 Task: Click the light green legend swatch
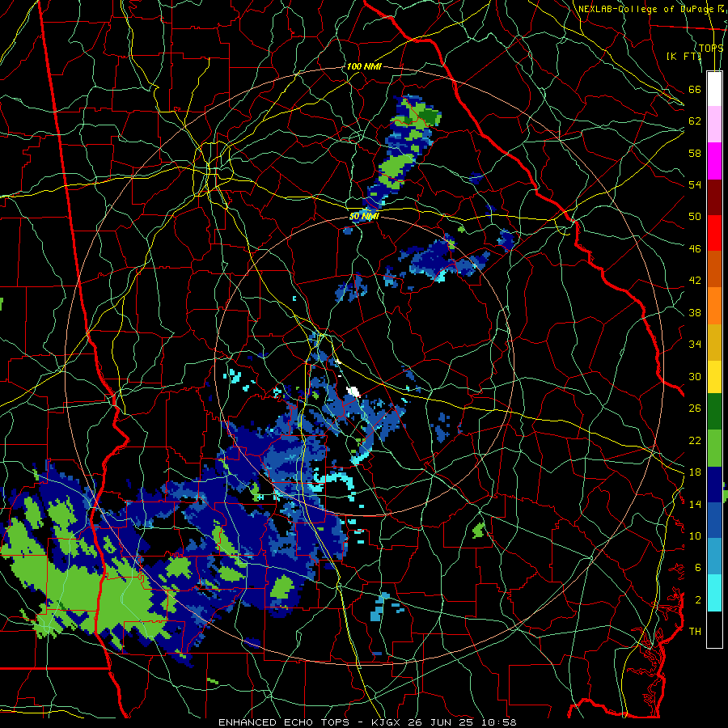[x=714, y=448]
